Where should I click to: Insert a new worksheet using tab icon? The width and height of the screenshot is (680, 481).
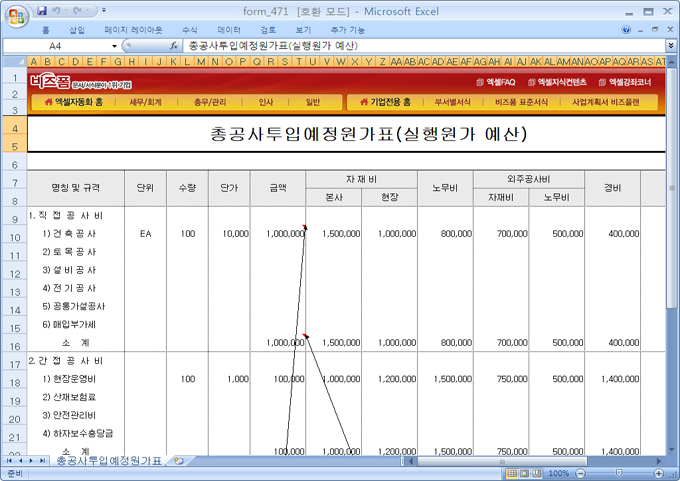(178, 461)
